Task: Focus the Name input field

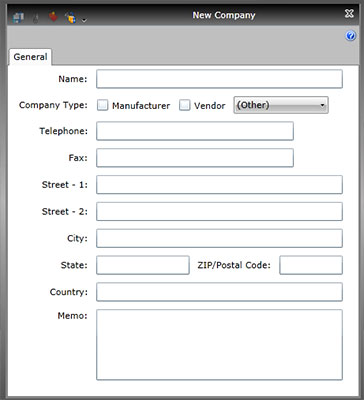Action: (219, 79)
